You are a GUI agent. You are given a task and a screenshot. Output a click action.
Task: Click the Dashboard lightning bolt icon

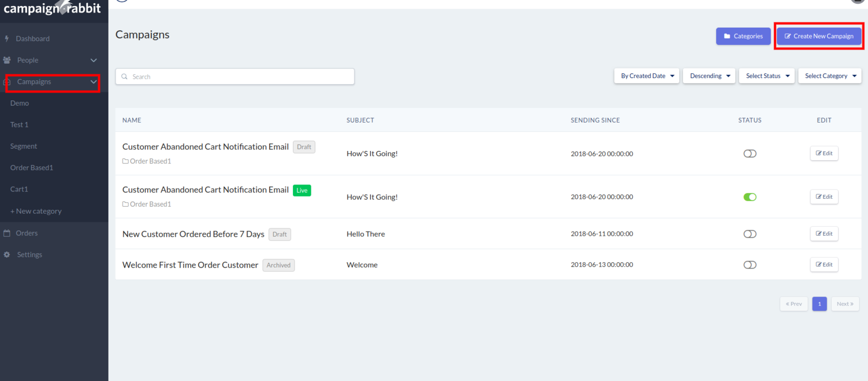(7, 39)
